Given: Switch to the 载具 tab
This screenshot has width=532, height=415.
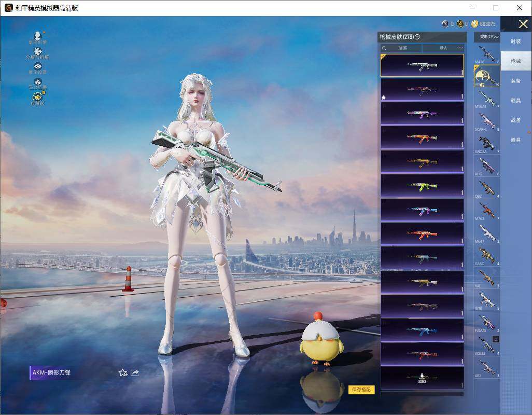Looking at the screenshot, I should pos(516,101).
